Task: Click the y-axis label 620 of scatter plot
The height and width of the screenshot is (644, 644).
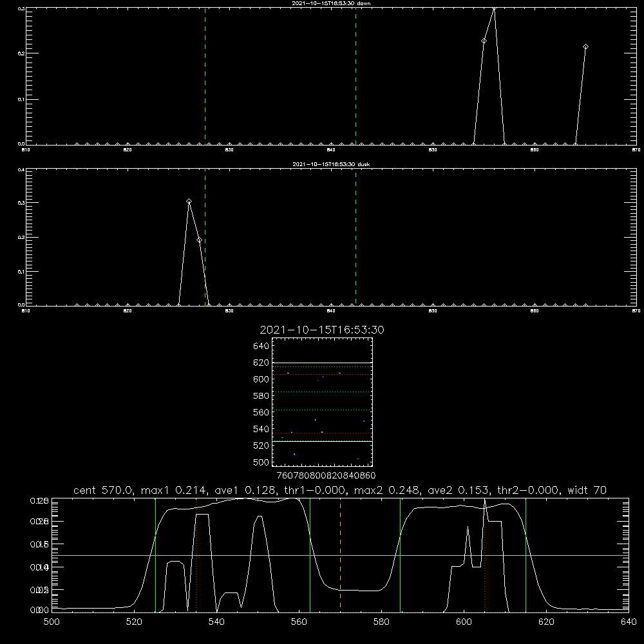Action: tap(261, 363)
